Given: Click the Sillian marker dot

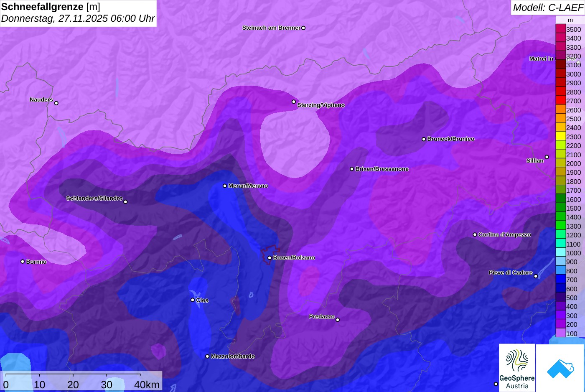Looking at the screenshot, I should [x=547, y=157].
